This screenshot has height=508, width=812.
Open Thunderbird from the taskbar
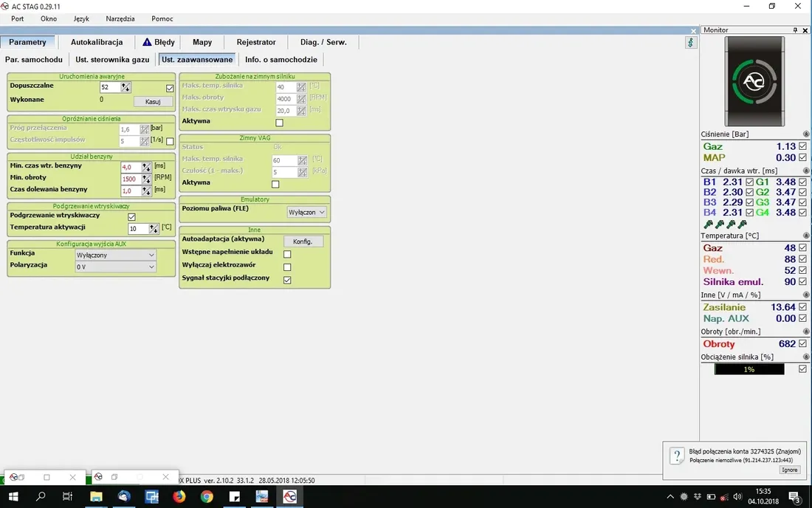[x=124, y=497]
